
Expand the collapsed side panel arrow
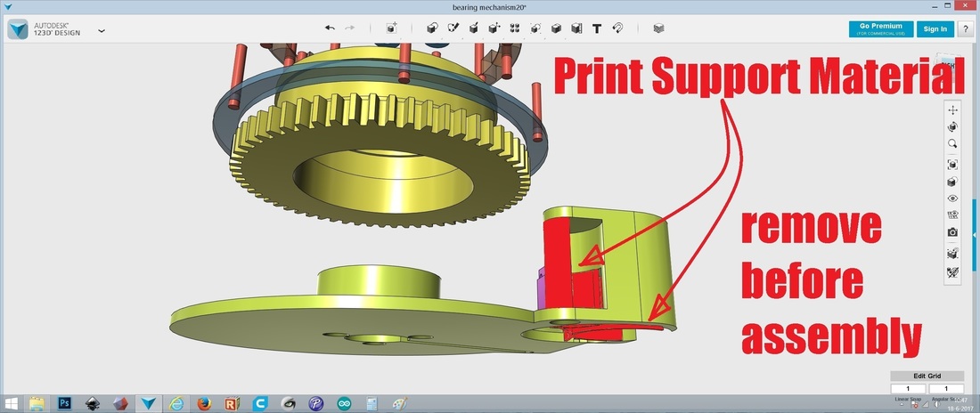975,235
